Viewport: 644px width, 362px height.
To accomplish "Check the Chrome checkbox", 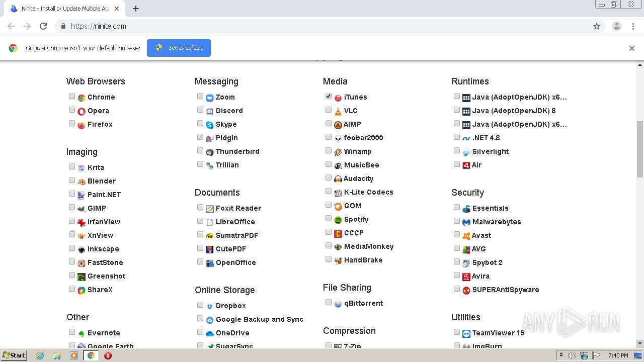I will (72, 96).
